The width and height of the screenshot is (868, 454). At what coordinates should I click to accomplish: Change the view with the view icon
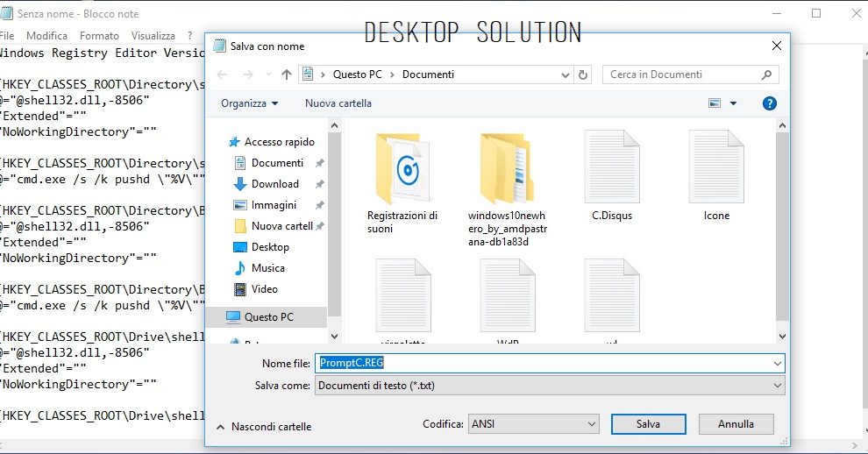715,103
